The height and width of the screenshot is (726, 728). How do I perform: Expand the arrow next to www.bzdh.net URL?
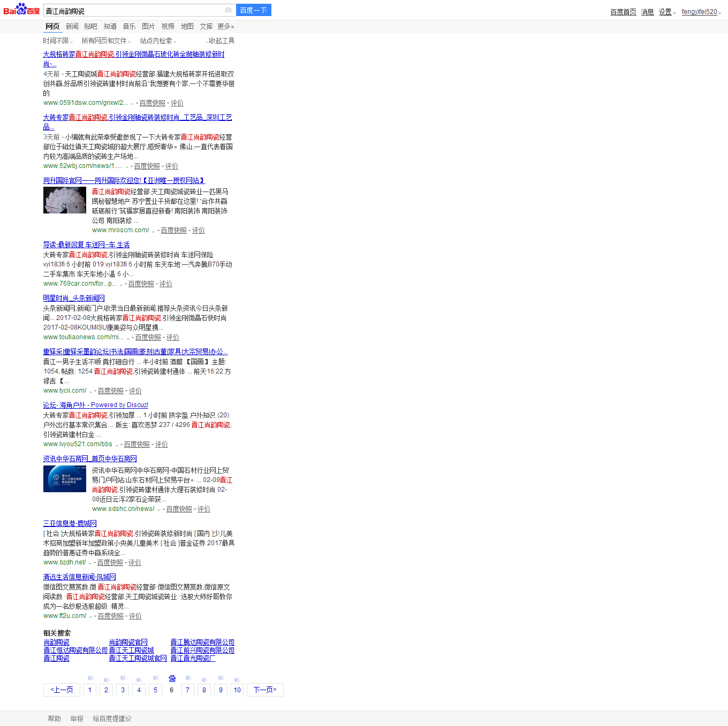click(90, 563)
